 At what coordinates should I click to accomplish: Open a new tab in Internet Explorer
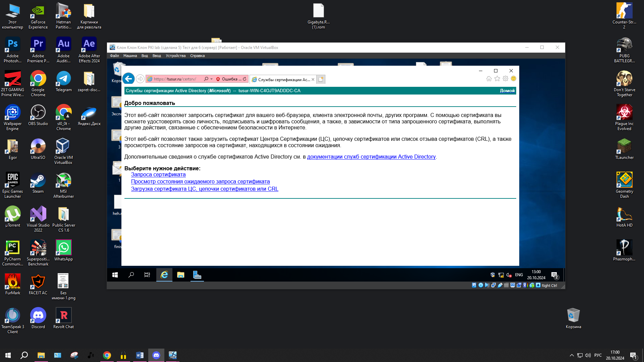point(321,79)
